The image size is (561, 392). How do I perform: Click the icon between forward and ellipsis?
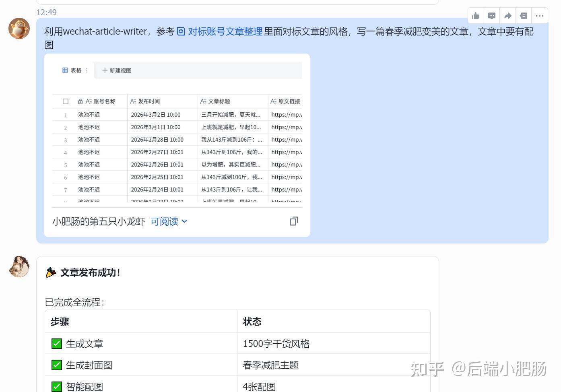(524, 16)
